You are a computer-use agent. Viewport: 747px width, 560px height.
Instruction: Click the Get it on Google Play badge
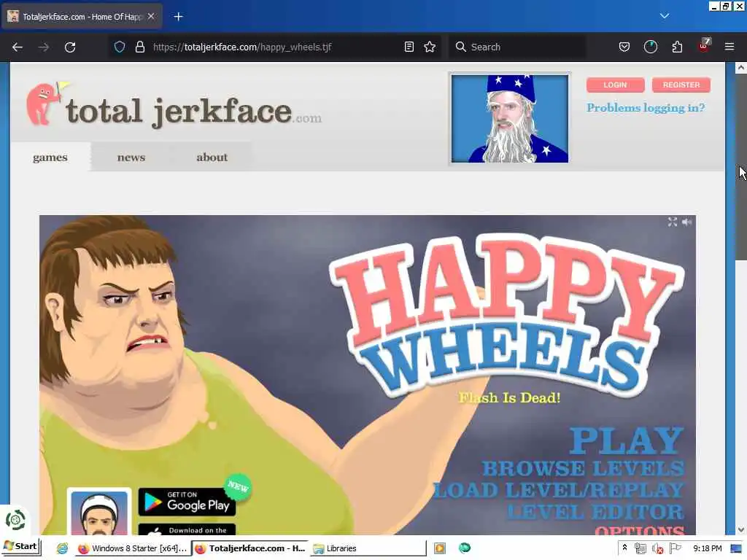point(187,502)
